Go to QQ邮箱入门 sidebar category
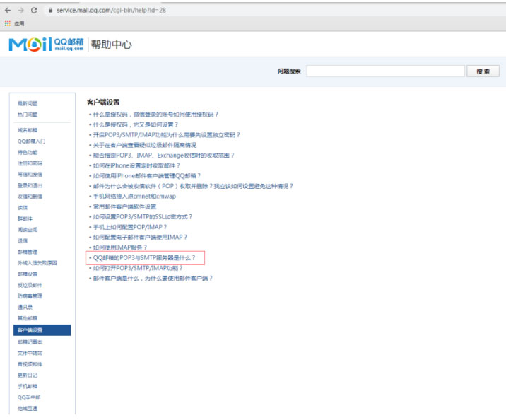Viewport: 506px width, 420px height. pos(31,141)
